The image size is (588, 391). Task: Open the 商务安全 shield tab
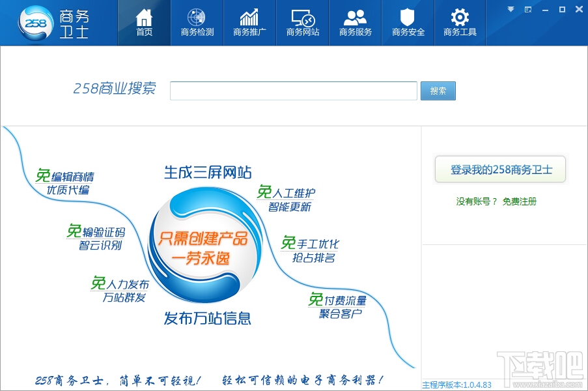tap(408, 23)
